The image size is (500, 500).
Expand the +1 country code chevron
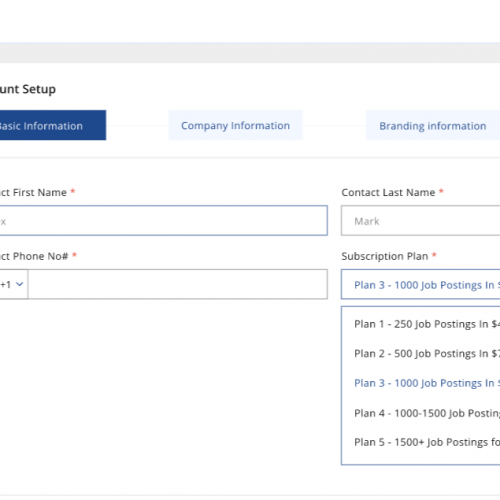point(20,284)
